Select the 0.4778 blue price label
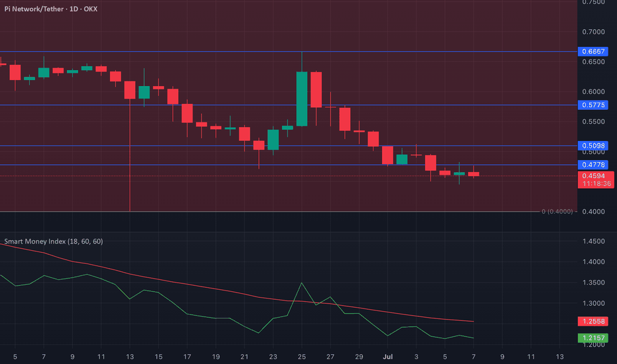The image size is (617, 364). click(x=593, y=165)
